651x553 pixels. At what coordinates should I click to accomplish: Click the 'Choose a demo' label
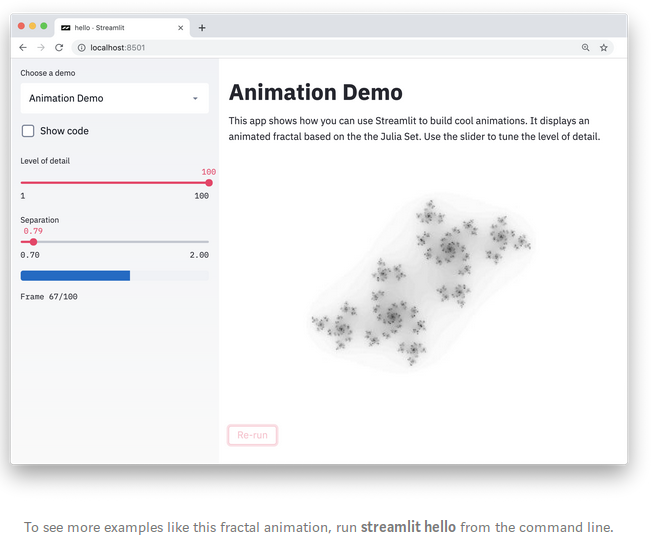point(48,73)
